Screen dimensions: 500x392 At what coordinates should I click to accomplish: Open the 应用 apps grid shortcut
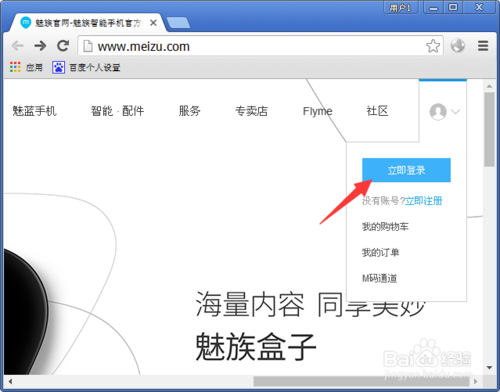(26, 67)
